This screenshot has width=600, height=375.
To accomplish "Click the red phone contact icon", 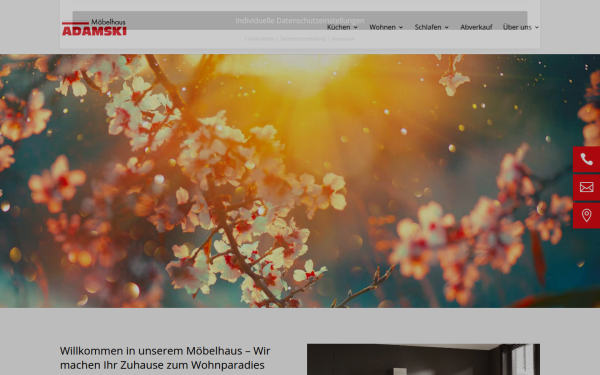I will (586, 159).
